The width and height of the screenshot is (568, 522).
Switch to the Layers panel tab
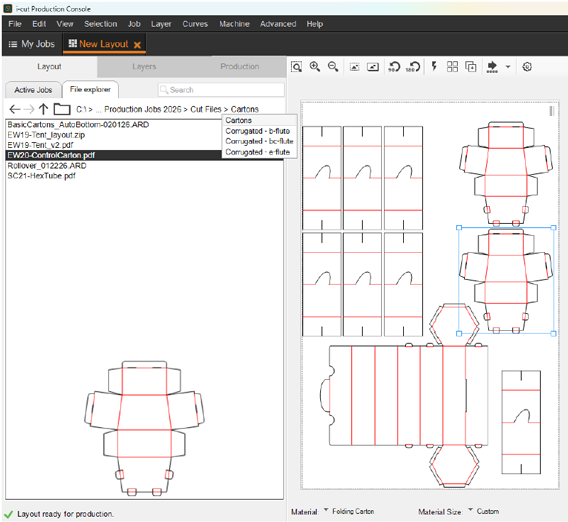[144, 67]
